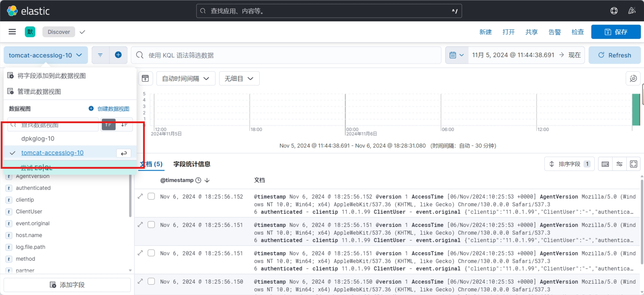Click the 保存 save button
This screenshot has width=644, height=295.
616,32
